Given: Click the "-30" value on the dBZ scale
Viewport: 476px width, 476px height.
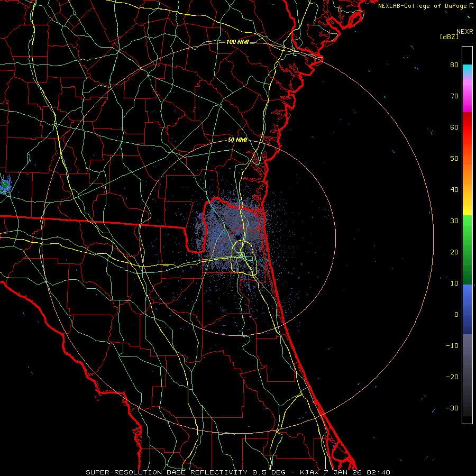Looking at the screenshot, I should click(x=452, y=408).
